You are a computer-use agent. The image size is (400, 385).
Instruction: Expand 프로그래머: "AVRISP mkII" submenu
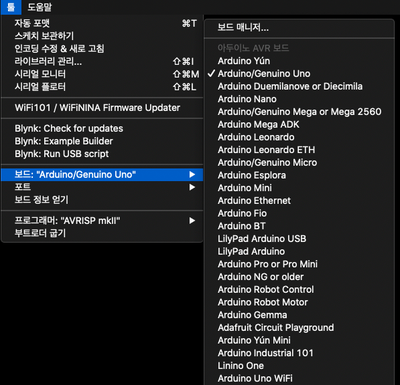click(102, 220)
